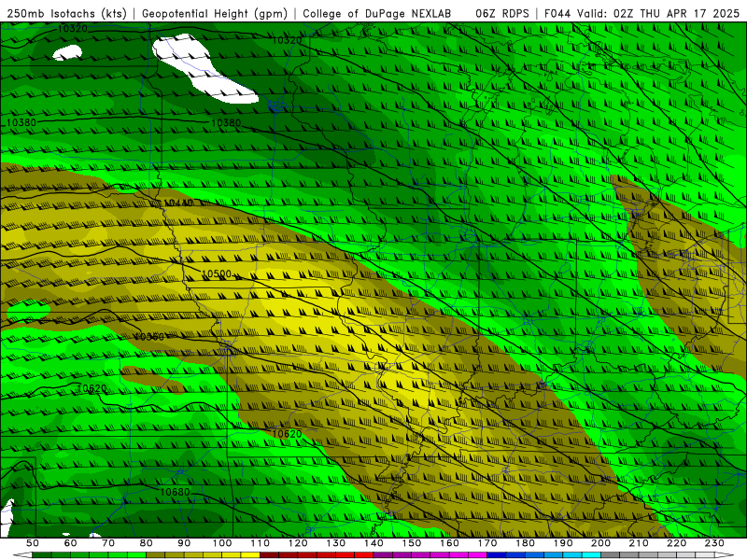Click the 220 knot legend value
This screenshot has height=560, width=747.
[676, 543]
